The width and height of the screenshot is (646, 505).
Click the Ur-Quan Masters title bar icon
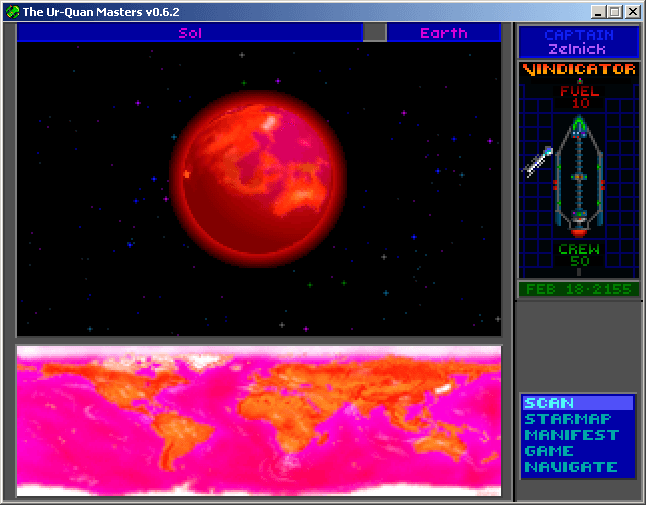[x=12, y=12]
